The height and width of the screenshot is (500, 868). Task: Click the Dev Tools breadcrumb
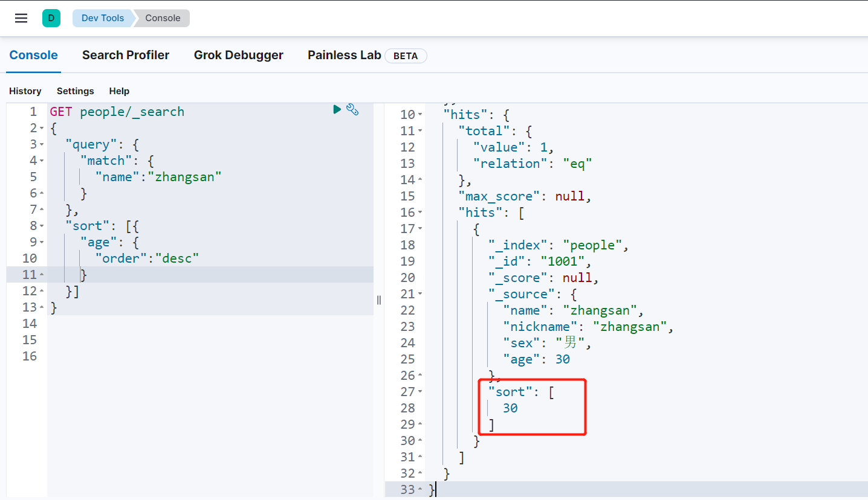102,18
